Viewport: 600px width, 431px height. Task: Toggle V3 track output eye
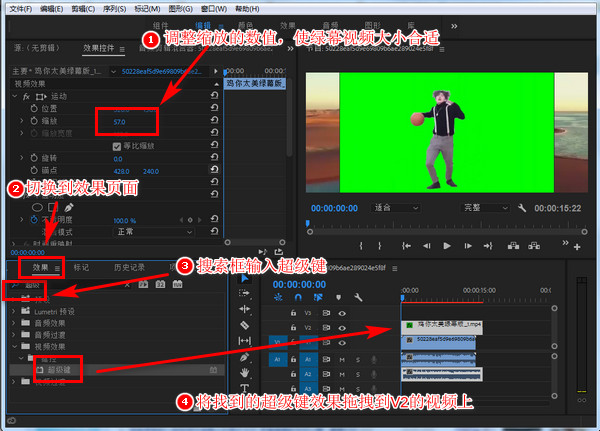(x=342, y=313)
